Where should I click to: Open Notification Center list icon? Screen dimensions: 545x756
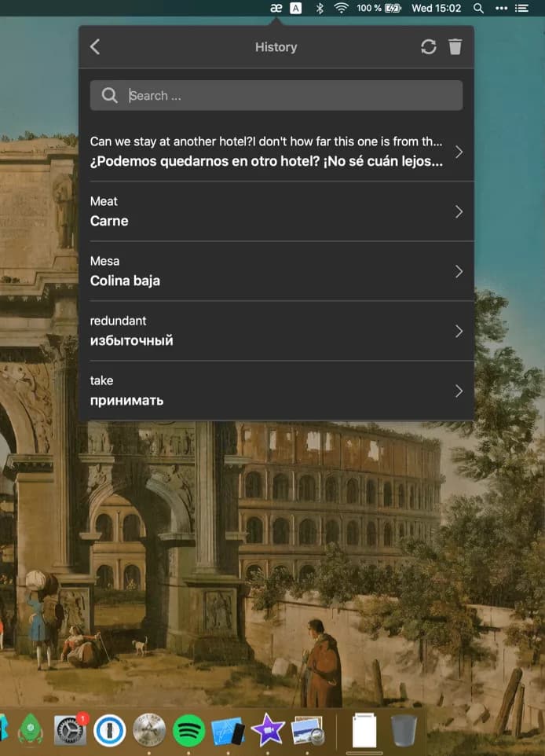[x=522, y=8]
